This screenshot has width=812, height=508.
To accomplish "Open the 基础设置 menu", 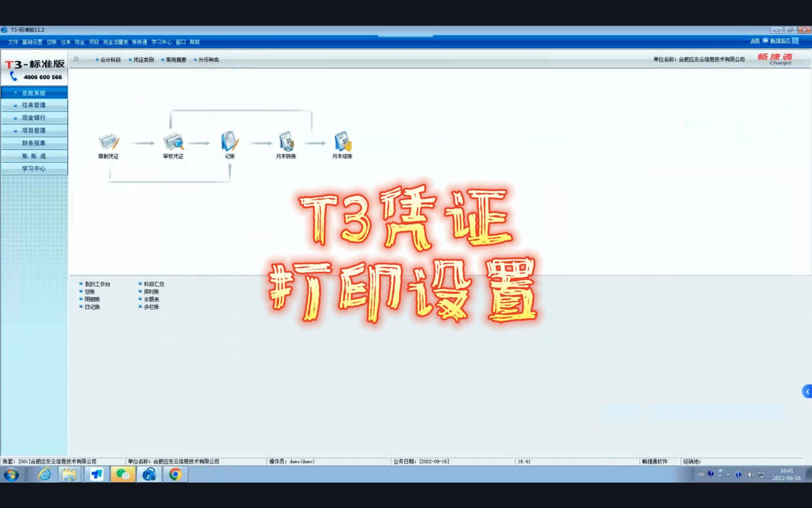I will coord(32,42).
